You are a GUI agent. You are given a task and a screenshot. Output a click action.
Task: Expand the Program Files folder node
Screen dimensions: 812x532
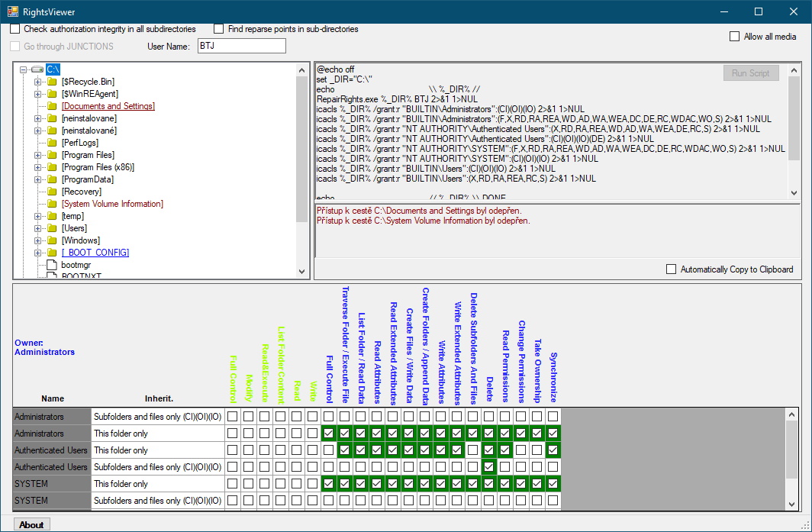37,155
